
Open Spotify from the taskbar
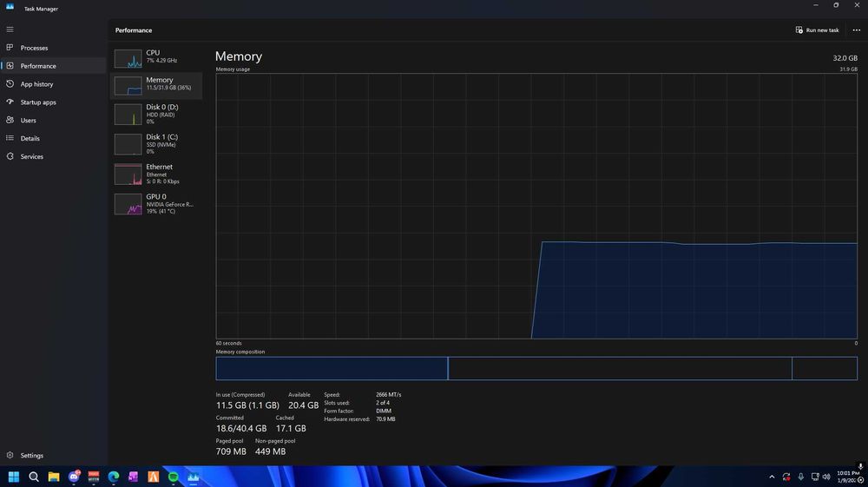click(x=174, y=477)
